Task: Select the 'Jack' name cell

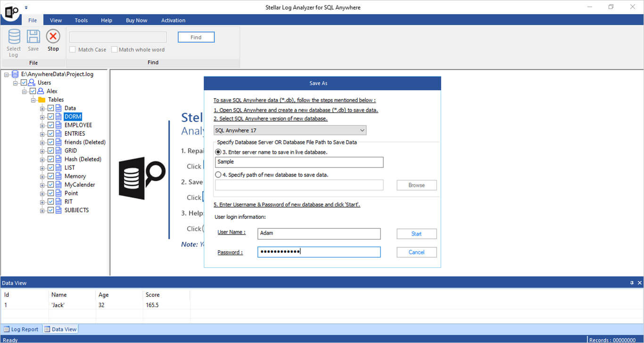Action: 72,305
